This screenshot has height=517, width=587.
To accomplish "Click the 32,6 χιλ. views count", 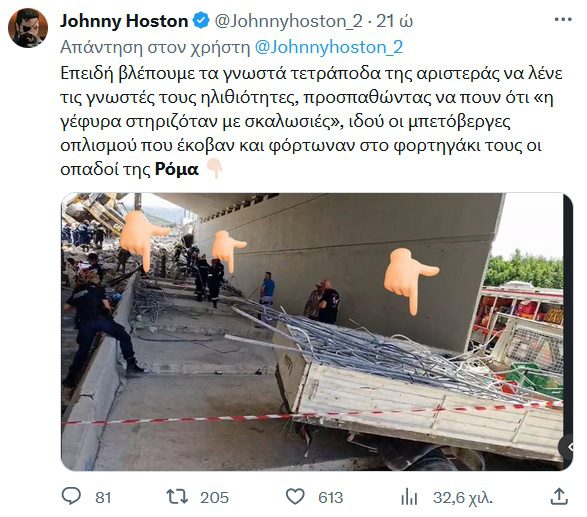I will [463, 498].
